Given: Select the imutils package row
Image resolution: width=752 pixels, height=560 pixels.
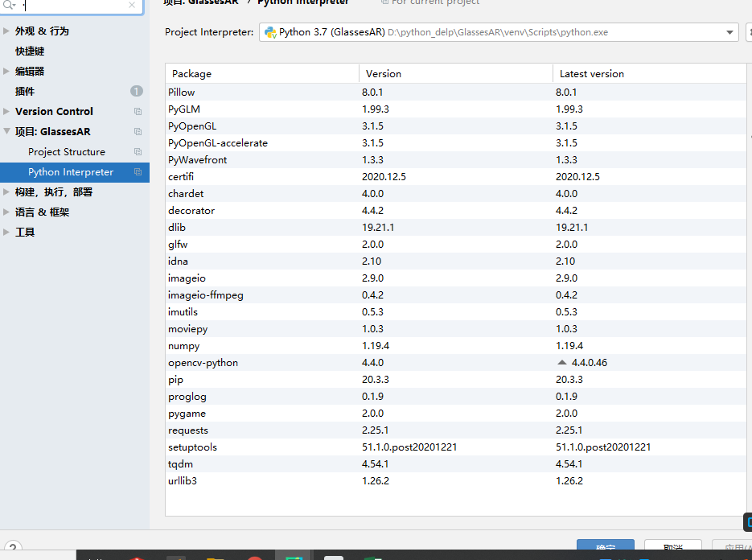Looking at the screenshot, I should tap(456, 312).
